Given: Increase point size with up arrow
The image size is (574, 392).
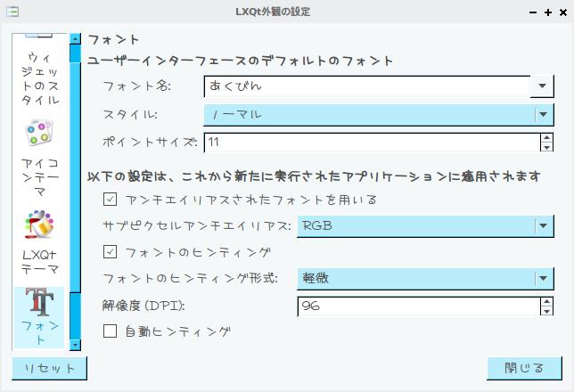Looking at the screenshot, I should coord(546,138).
